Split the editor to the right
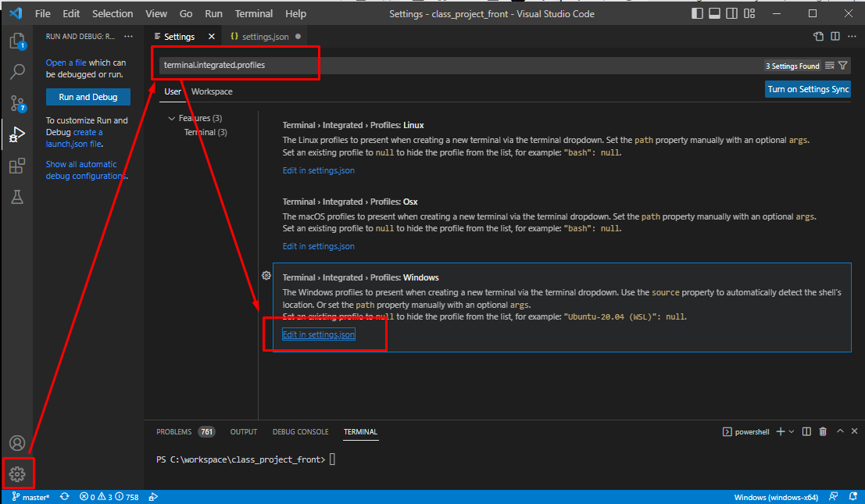The height and width of the screenshot is (504, 865). (835, 37)
